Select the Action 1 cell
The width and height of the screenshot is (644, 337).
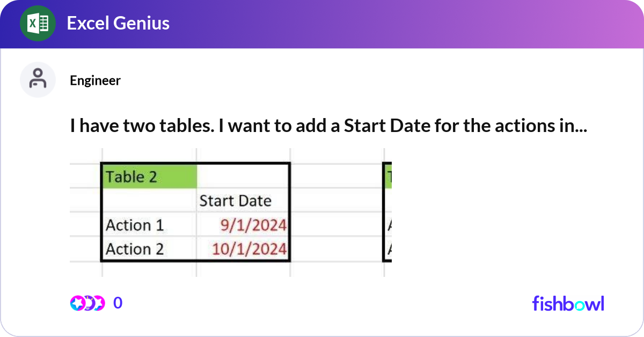pos(134,225)
